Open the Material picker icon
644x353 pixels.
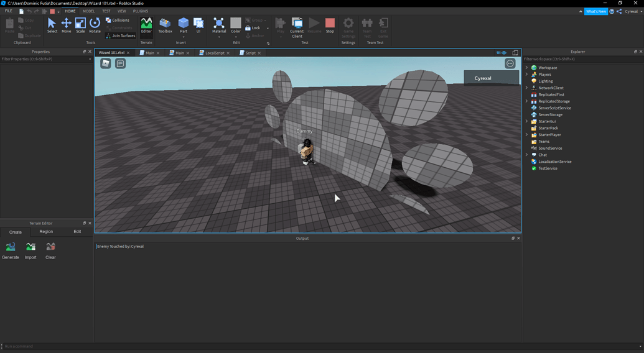click(219, 23)
